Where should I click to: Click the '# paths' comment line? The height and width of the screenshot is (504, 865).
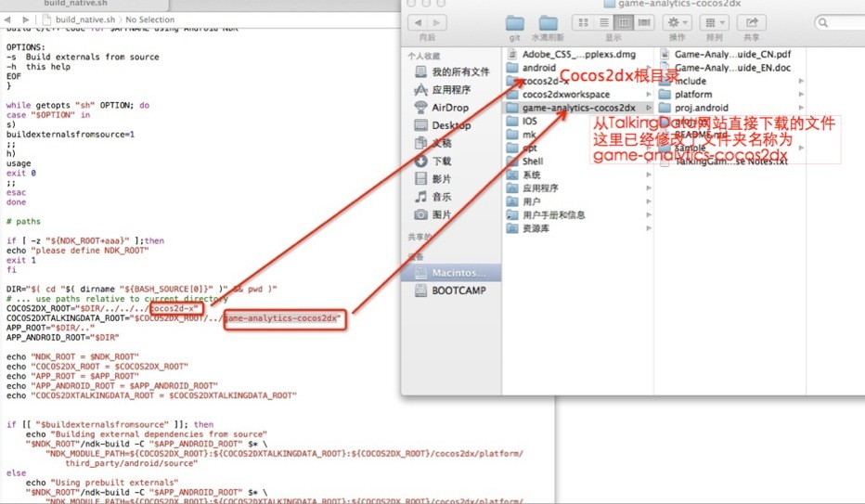click(x=23, y=221)
